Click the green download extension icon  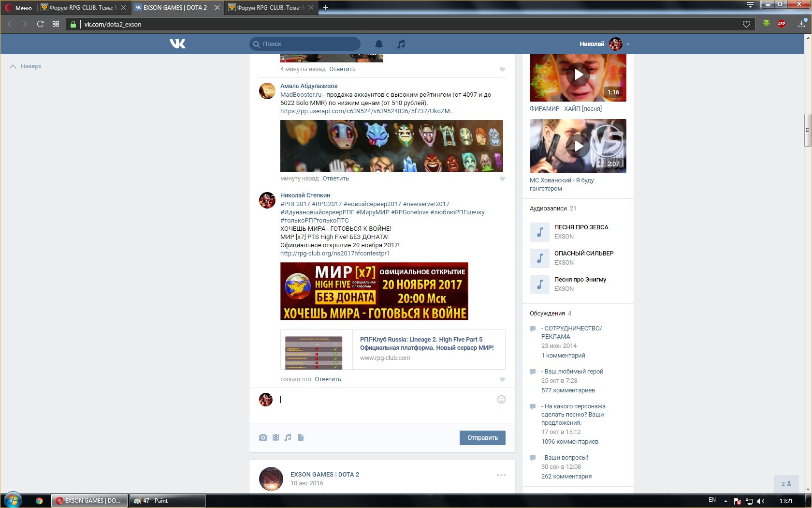767,24
